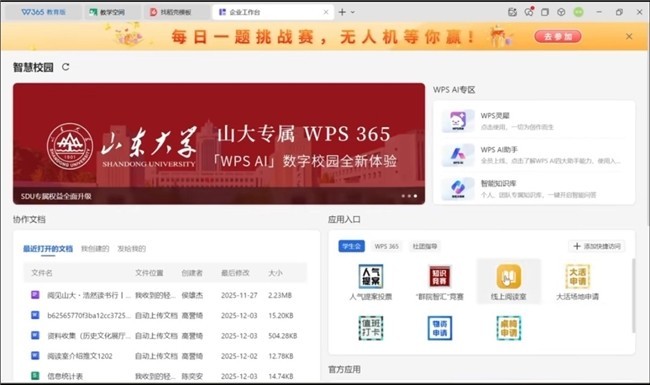
Task: Dismiss the orange challenge banner
Action: click(x=629, y=36)
